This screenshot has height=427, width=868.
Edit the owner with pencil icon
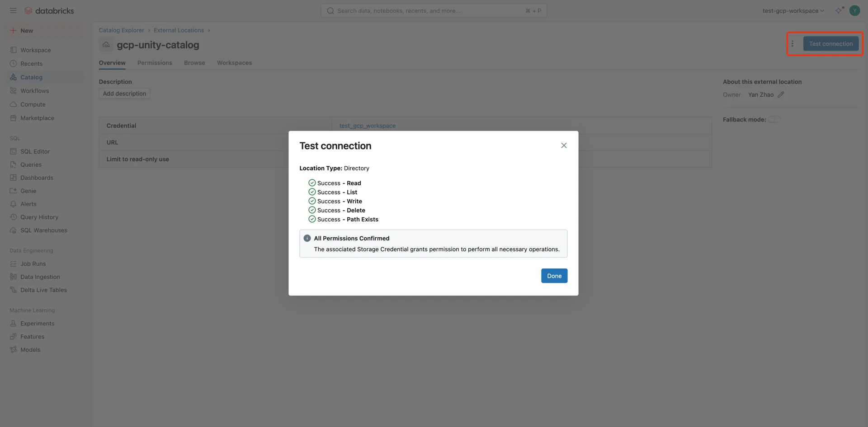pyautogui.click(x=781, y=94)
